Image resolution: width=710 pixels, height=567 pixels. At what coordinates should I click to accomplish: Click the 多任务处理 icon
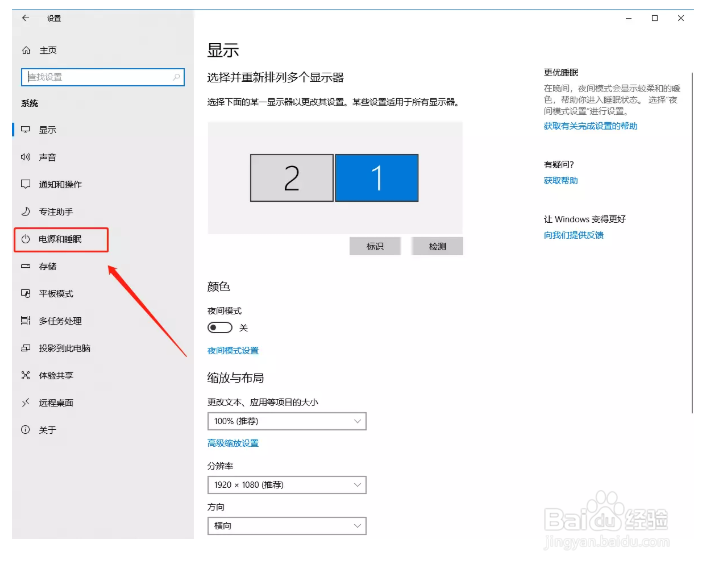[x=26, y=321]
